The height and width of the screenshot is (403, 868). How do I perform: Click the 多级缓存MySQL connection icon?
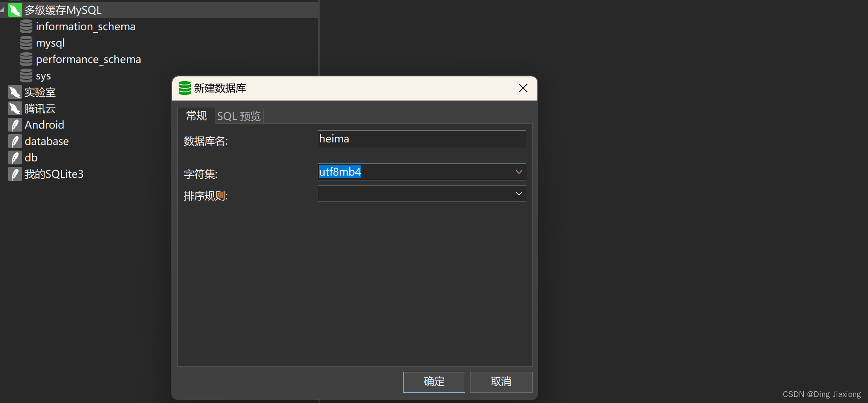tap(15, 10)
